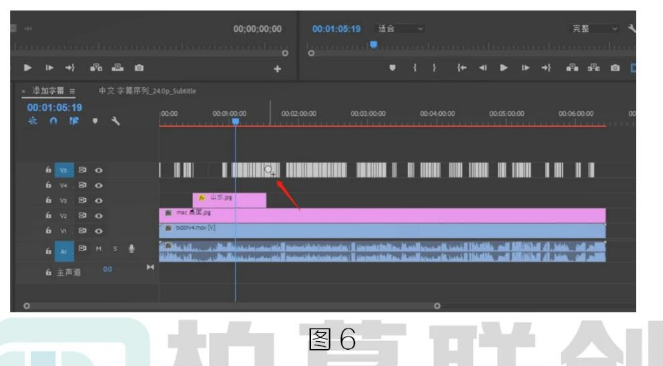Hide track V4 with eye icon

(x=99, y=186)
